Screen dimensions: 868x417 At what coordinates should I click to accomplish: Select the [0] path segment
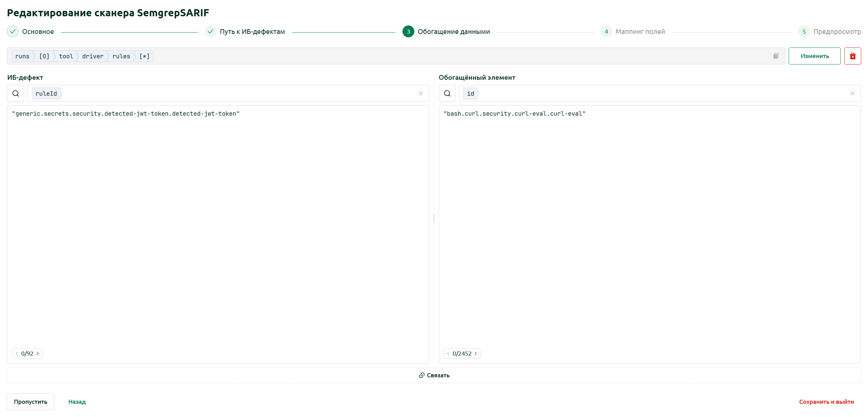[x=44, y=56]
